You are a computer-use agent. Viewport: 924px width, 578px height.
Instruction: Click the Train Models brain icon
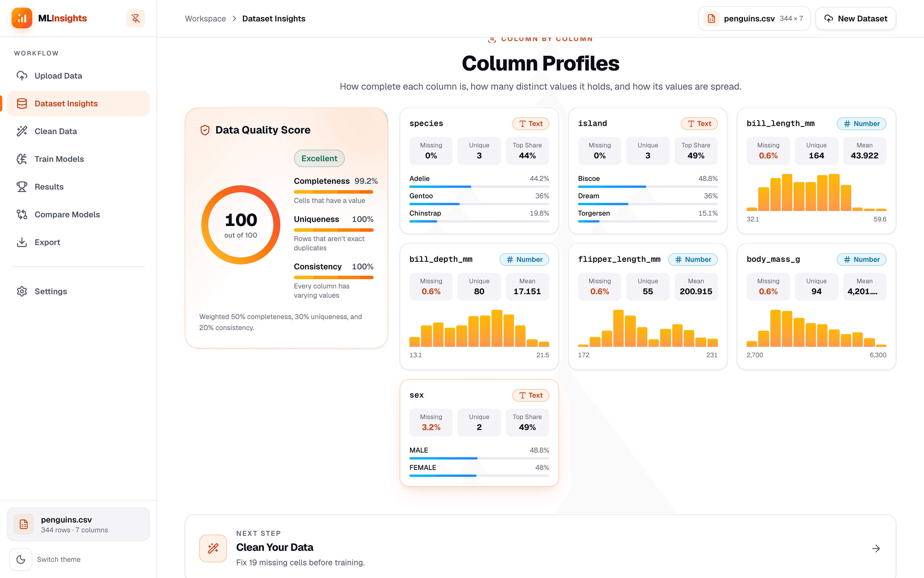pyautogui.click(x=22, y=159)
